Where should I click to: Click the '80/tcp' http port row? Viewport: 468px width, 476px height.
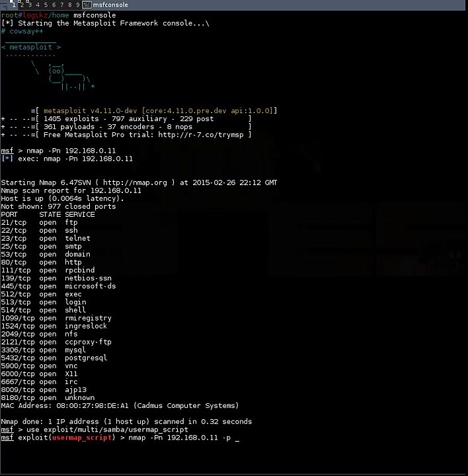point(41,262)
